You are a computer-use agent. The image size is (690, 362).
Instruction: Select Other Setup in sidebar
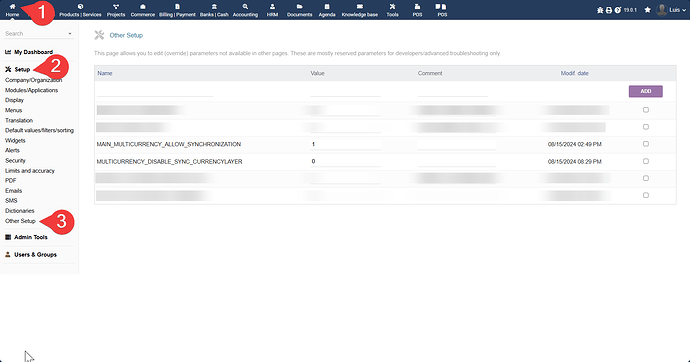coord(20,221)
